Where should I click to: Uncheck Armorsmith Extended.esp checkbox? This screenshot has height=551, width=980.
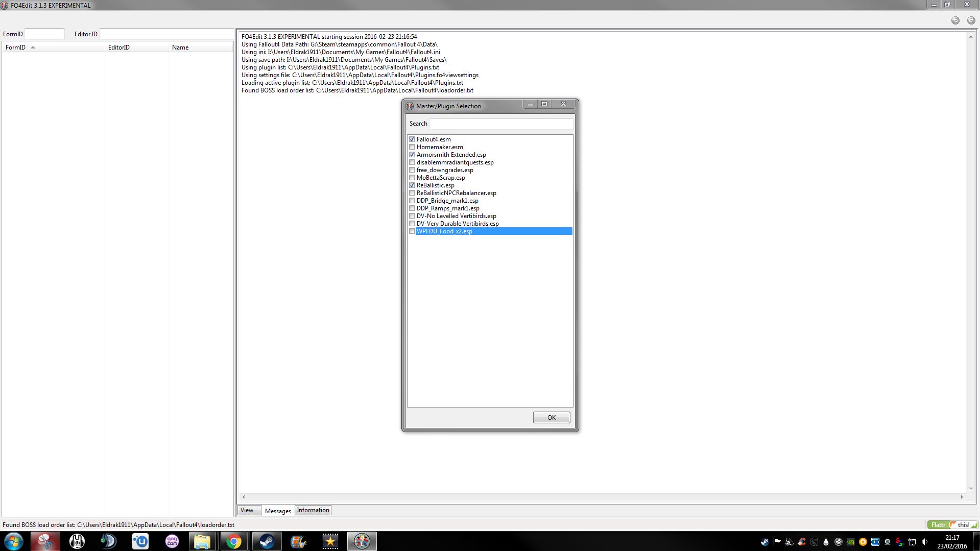412,155
